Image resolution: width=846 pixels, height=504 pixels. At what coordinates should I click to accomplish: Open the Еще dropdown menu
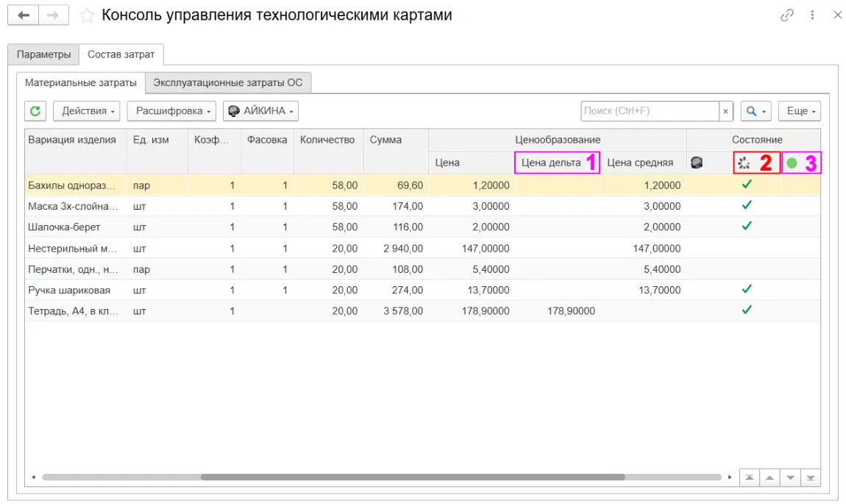pos(800,111)
